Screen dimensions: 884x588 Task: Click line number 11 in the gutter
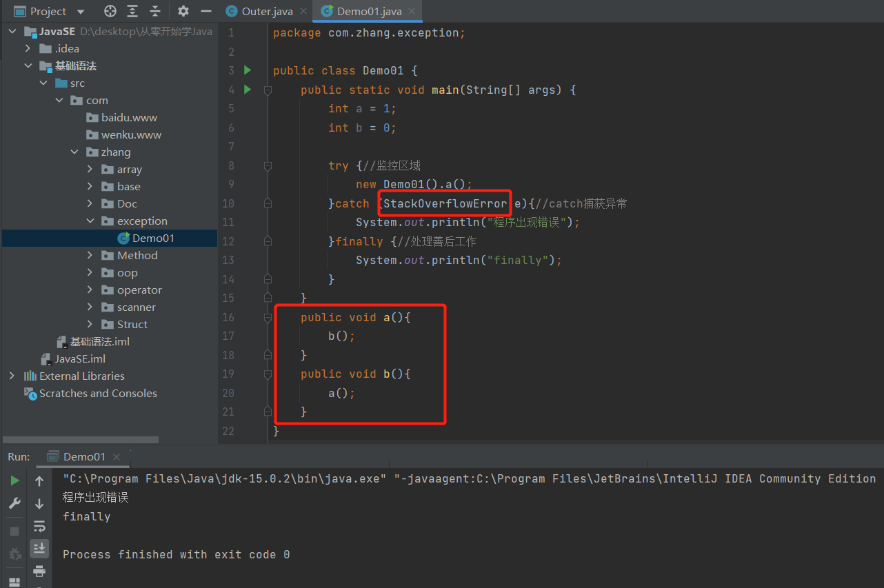coord(229,223)
